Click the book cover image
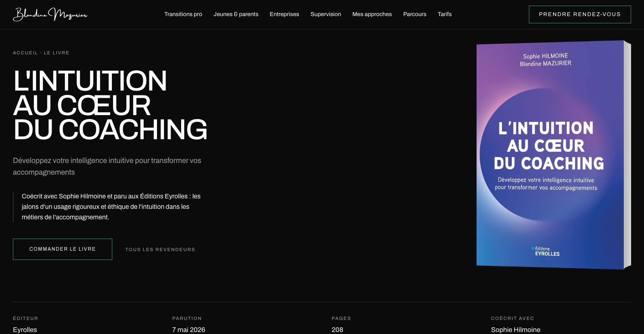This screenshot has width=644, height=334. pos(553,155)
